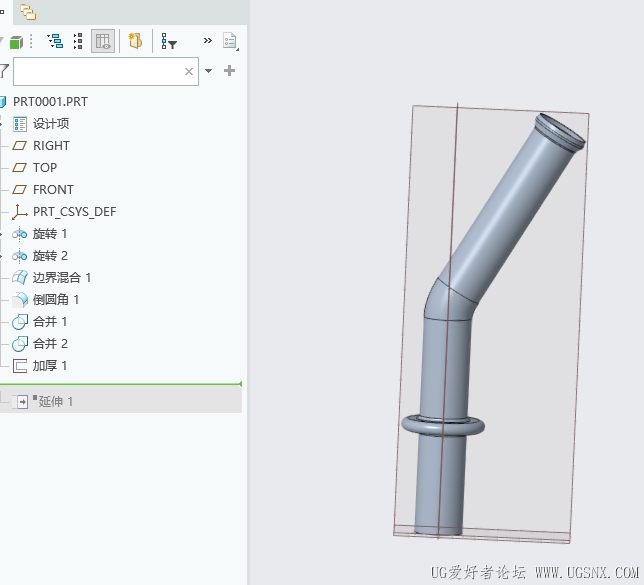
Task: Select the 旋转 2 feature
Action: (50, 256)
